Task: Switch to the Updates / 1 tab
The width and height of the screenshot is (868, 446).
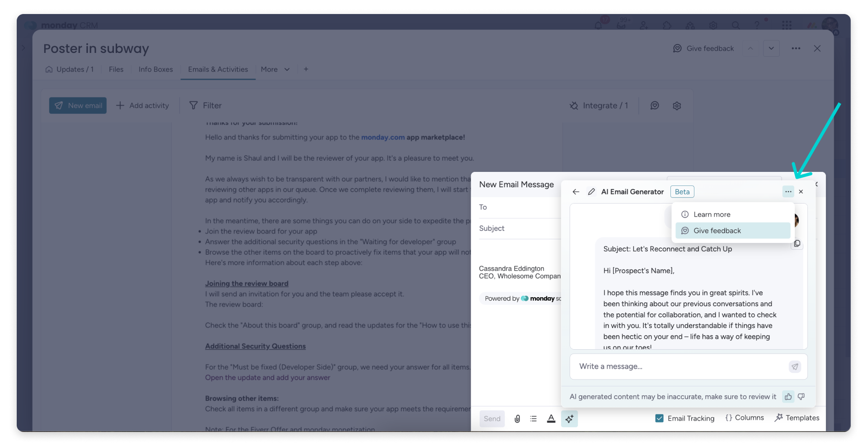Action: [70, 69]
